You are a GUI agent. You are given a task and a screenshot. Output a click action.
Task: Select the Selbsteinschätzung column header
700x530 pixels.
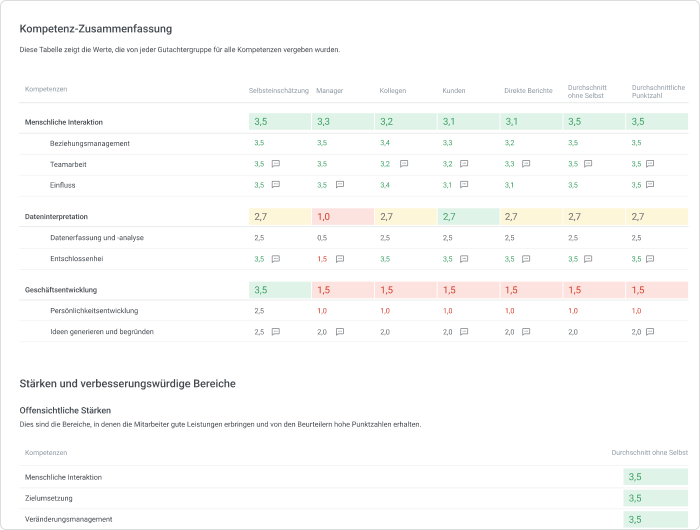point(279,91)
